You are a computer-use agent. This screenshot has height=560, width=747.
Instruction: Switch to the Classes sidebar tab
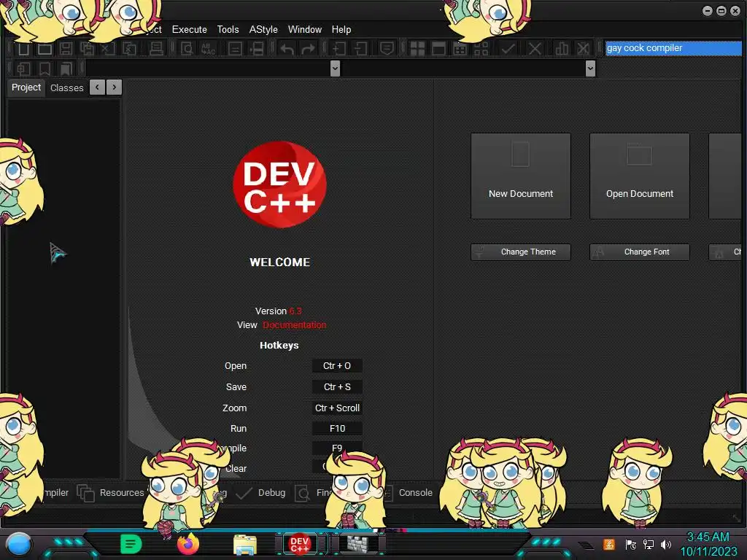pyautogui.click(x=66, y=87)
